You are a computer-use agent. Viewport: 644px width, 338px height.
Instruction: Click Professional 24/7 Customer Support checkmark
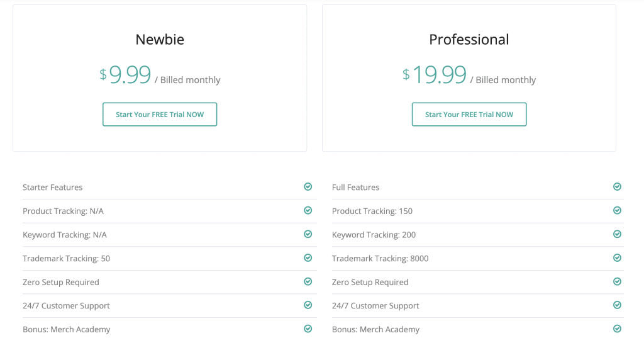[x=618, y=305]
